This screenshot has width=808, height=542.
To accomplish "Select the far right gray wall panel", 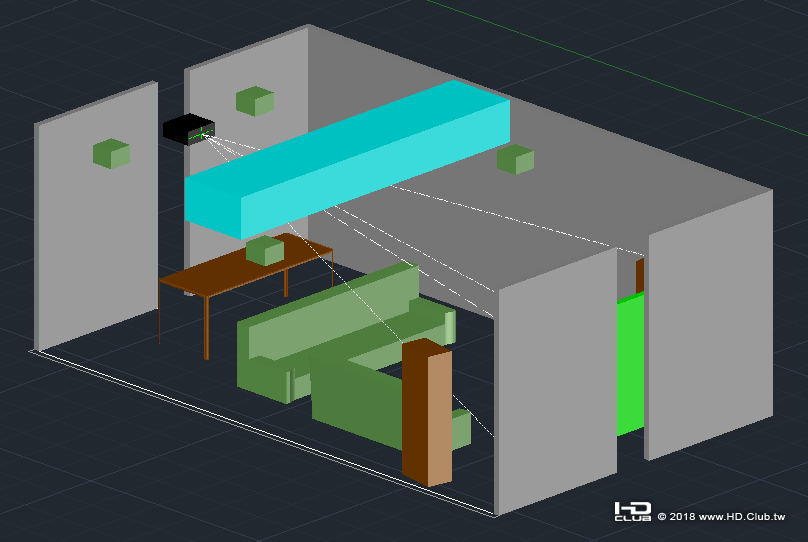I will click(x=710, y=325).
